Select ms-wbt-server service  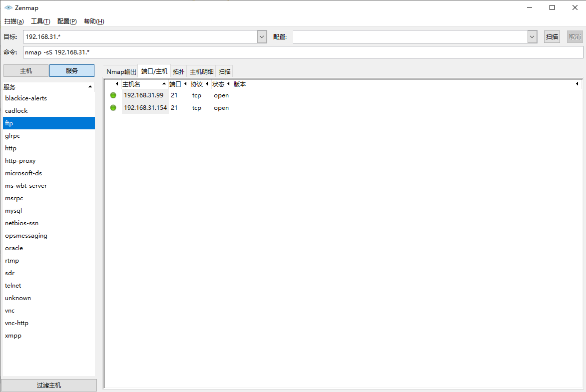[x=48, y=185]
